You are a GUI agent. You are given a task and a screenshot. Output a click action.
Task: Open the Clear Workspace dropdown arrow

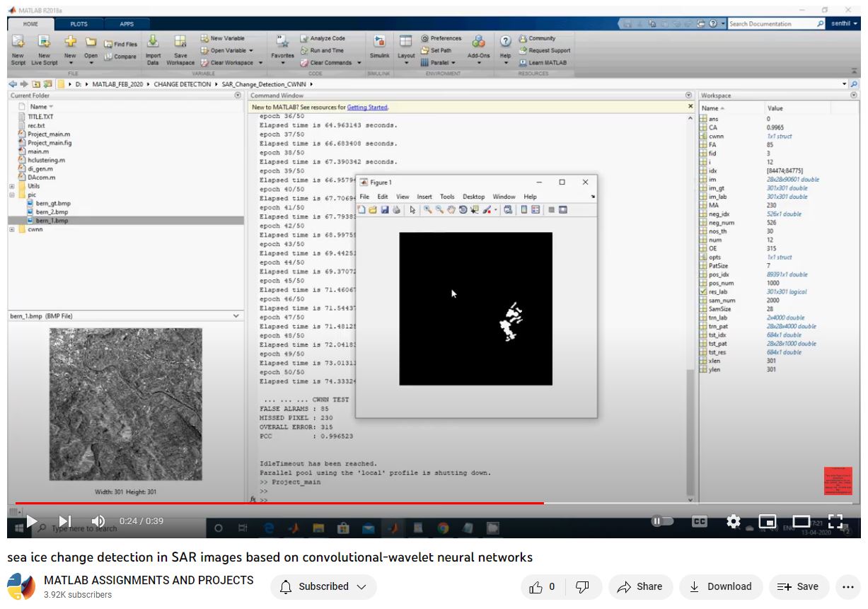(260, 63)
